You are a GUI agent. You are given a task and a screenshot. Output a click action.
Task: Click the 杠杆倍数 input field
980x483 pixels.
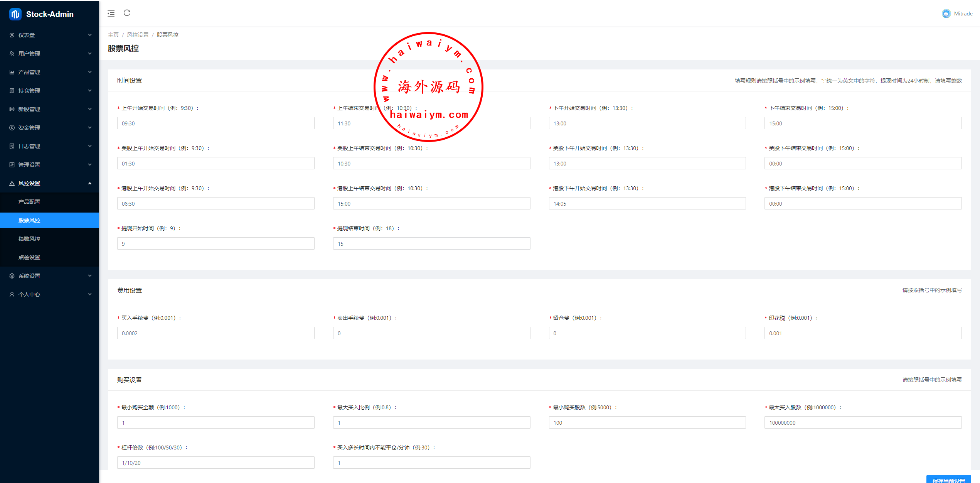(216, 463)
